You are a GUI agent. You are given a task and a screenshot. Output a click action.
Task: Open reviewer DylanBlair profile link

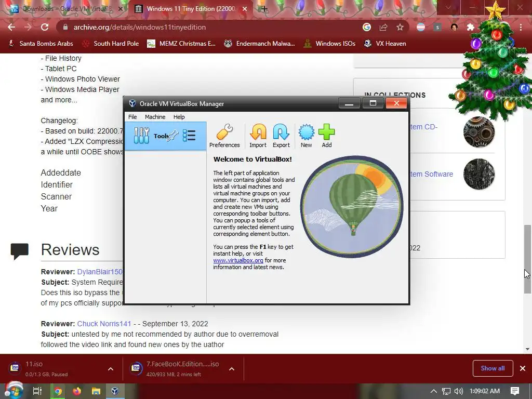pos(100,272)
